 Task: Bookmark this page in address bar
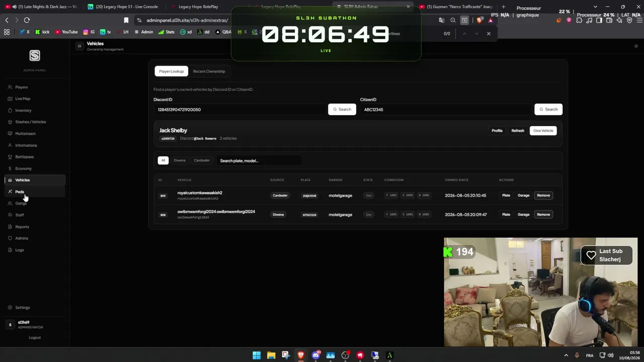[x=126, y=20]
